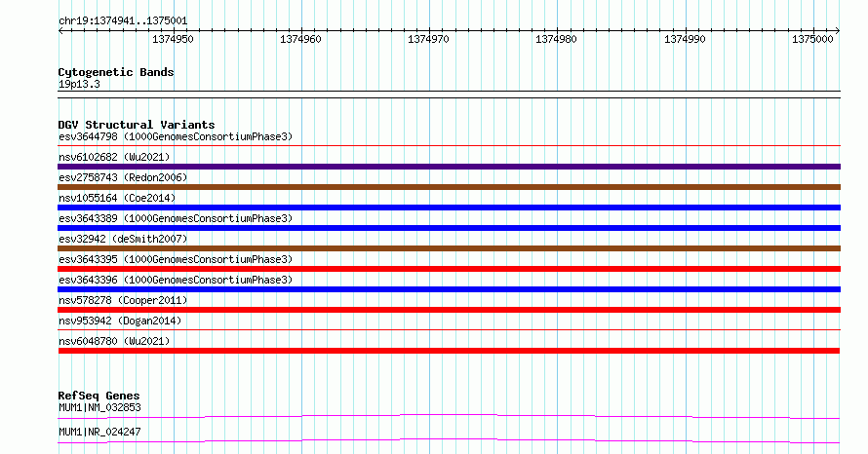Open the DGV Structural Variants track title

point(137,125)
